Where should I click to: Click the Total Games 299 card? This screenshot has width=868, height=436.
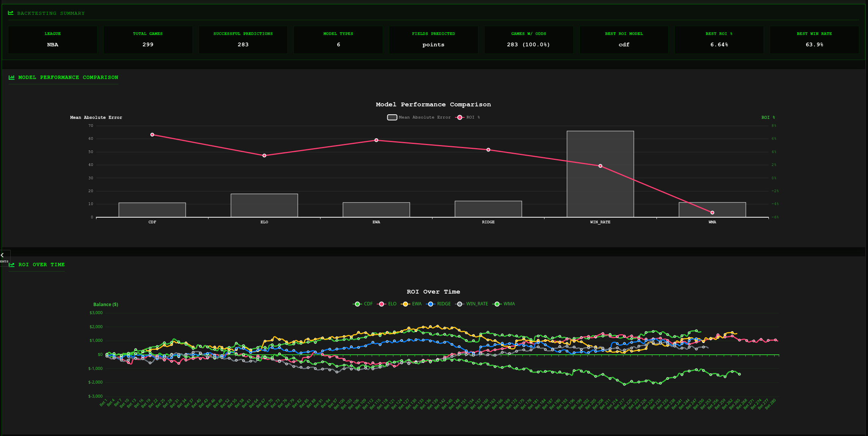coord(148,40)
